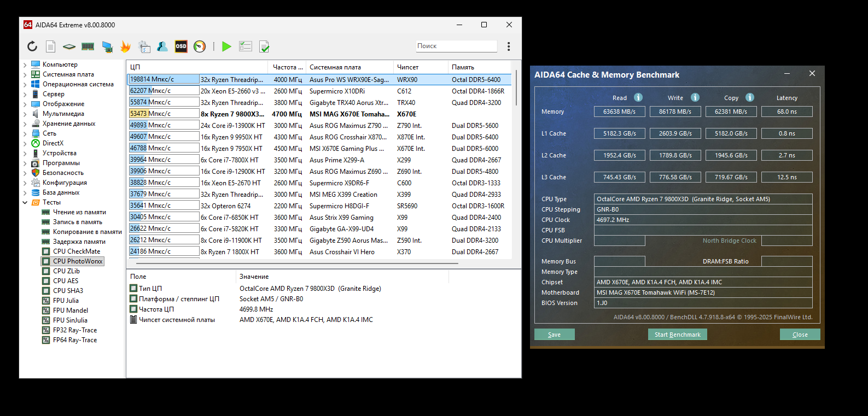
Task: Expand the Системная плата tree node
Action: [x=25, y=74]
